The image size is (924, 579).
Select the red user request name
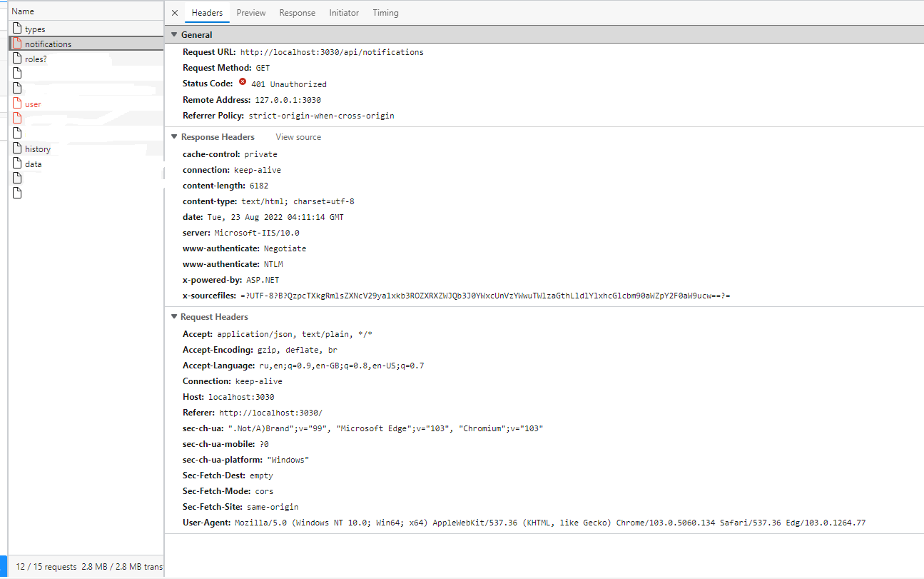(33, 104)
